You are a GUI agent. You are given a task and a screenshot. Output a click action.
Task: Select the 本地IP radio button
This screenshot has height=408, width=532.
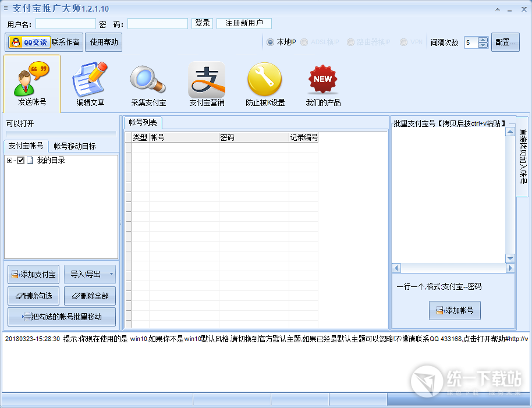tap(271, 42)
